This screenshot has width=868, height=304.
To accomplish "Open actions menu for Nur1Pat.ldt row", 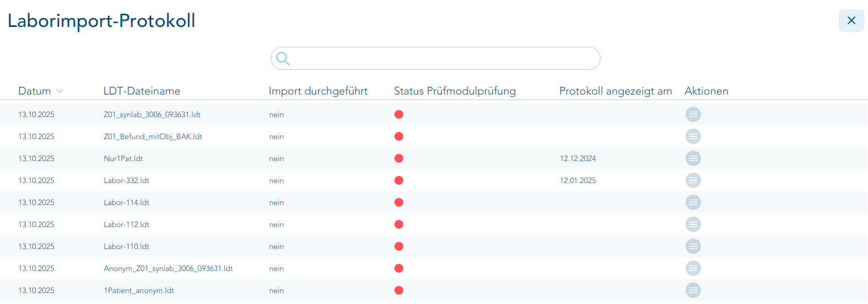I will coord(693,158).
